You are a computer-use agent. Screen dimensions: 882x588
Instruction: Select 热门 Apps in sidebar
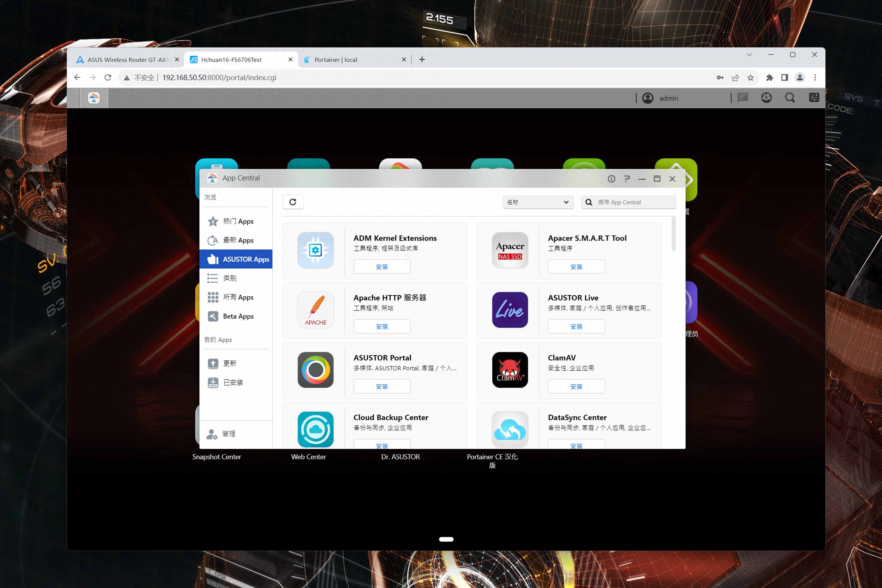236,221
